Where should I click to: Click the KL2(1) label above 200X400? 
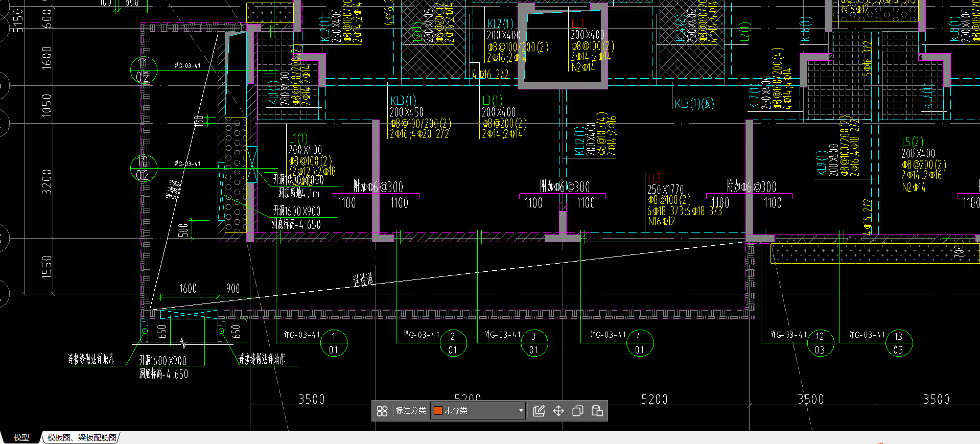pos(500,24)
